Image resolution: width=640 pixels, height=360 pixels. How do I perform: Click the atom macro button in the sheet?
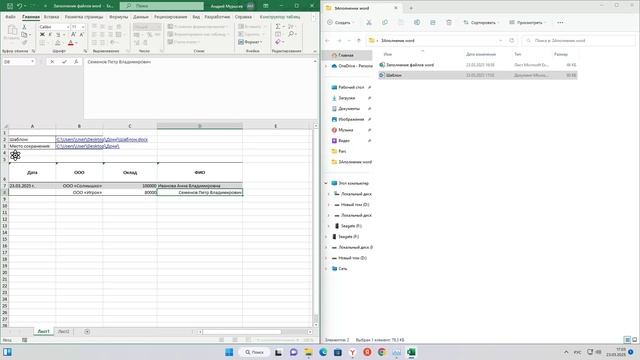pyautogui.click(x=15, y=155)
